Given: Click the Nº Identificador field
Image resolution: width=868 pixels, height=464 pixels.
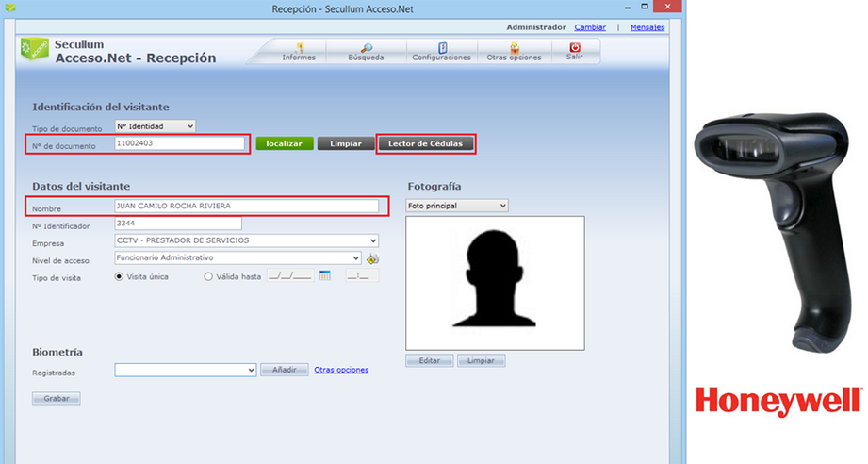Looking at the screenshot, I should 178,224.
